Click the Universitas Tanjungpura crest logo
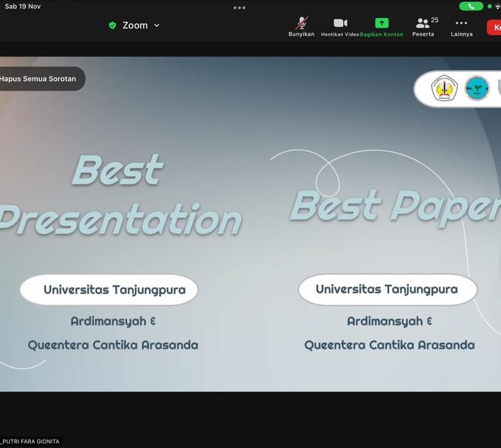Image resolution: width=501 pixels, height=448 pixels. 444,89
